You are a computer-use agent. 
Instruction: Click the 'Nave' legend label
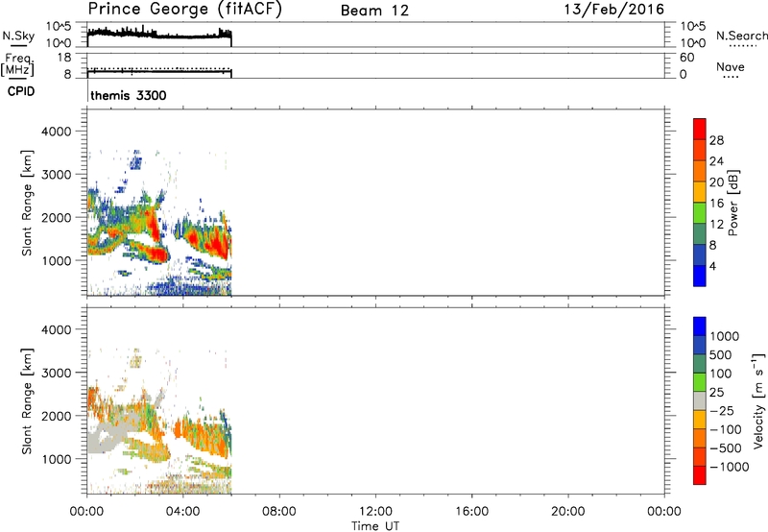[731, 67]
